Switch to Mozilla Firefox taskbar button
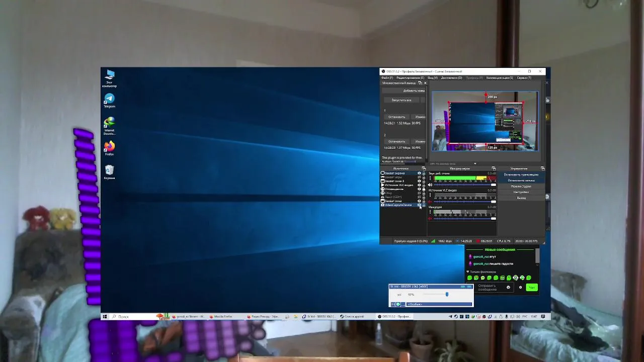This screenshot has width=644, height=362. [x=226, y=316]
